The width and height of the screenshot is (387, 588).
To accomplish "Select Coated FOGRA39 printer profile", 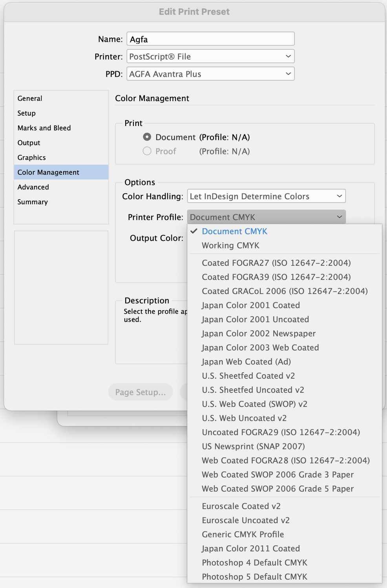I will (x=276, y=277).
